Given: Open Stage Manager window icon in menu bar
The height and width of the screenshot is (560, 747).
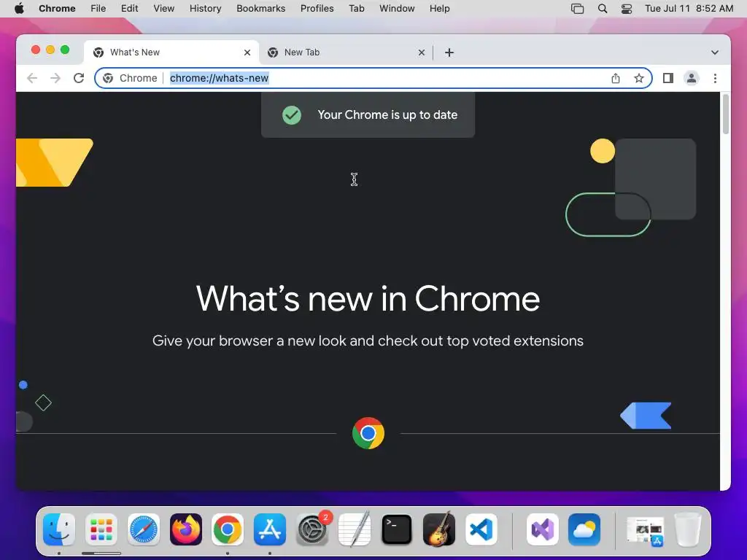Looking at the screenshot, I should click(578, 9).
